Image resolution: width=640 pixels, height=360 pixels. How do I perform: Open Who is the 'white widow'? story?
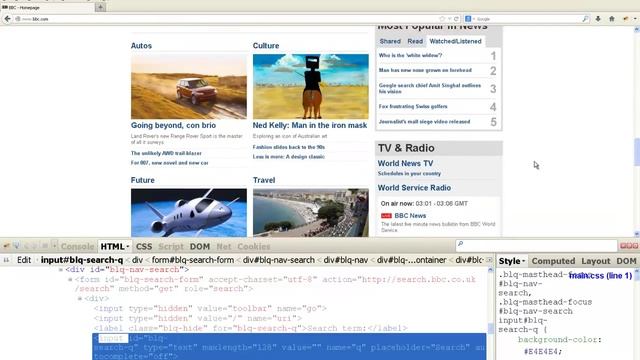pyautogui.click(x=410, y=55)
